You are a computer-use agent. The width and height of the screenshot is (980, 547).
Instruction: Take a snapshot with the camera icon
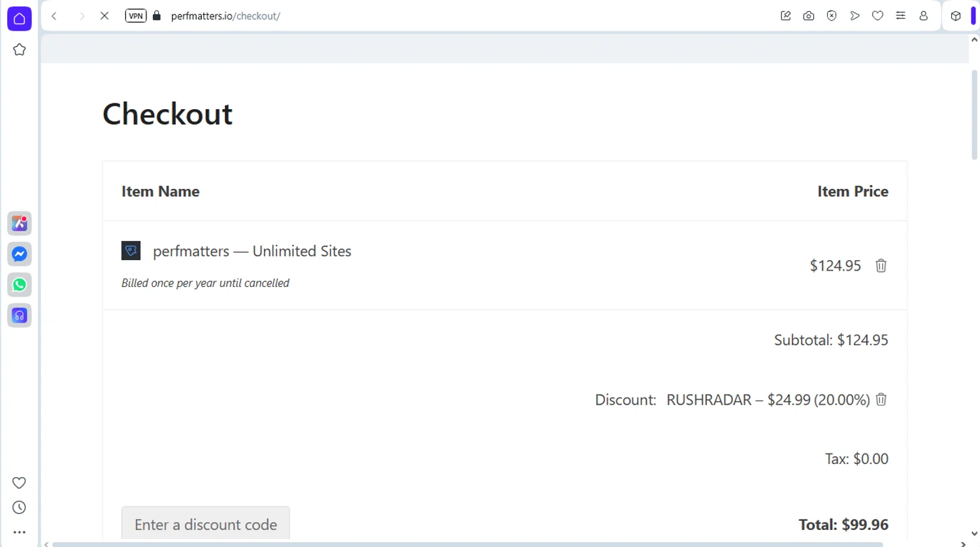[x=809, y=16]
